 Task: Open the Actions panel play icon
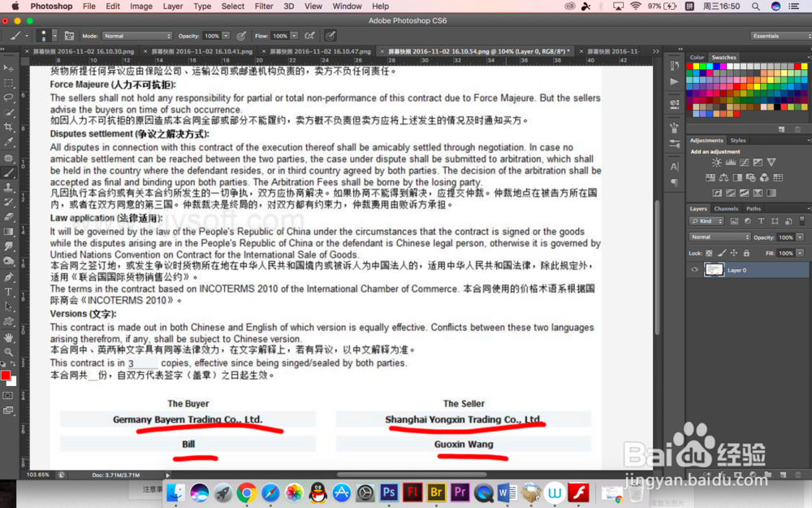click(674, 81)
